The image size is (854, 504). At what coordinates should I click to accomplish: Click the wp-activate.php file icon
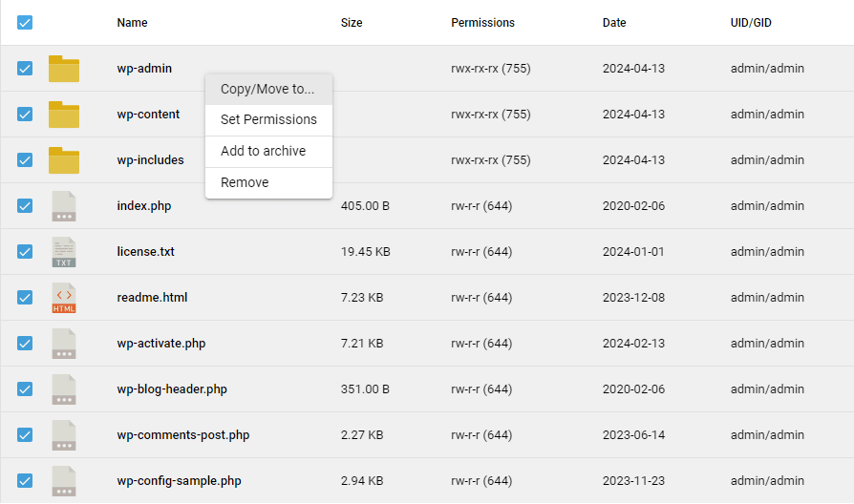[64, 343]
